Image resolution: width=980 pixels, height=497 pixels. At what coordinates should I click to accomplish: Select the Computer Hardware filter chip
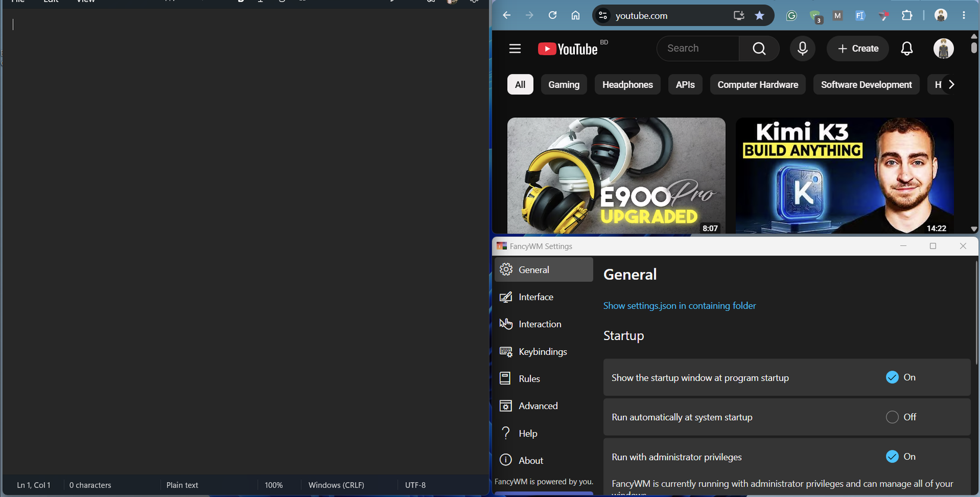[x=757, y=85]
